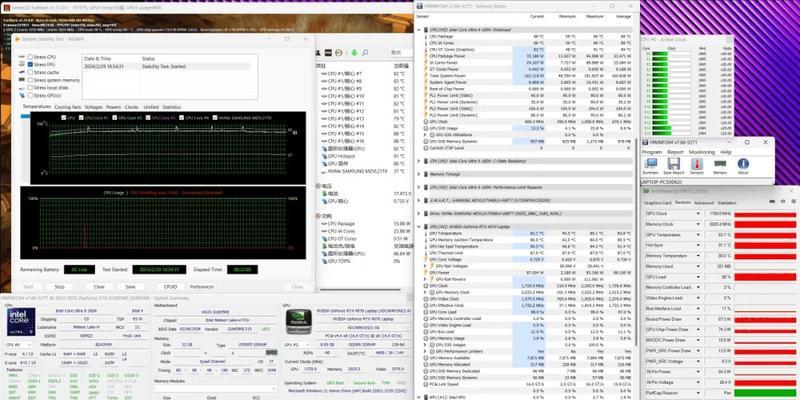Expand Memory Timings sensor group
The height and width of the screenshot is (400, 800).
[419, 174]
